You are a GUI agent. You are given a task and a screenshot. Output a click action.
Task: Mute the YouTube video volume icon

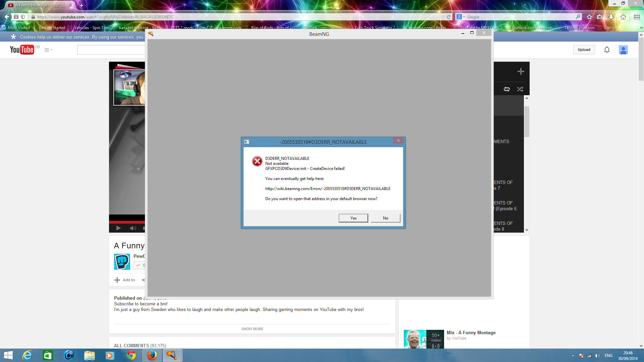click(x=133, y=228)
